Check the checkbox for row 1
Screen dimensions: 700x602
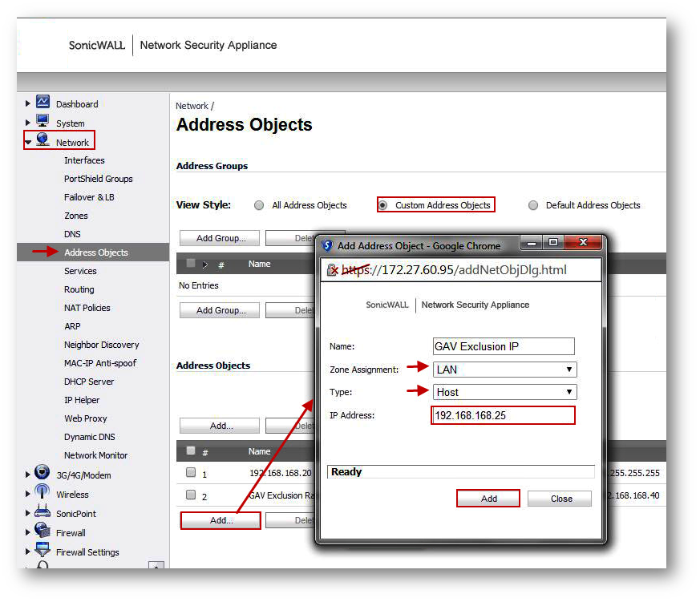coord(191,472)
